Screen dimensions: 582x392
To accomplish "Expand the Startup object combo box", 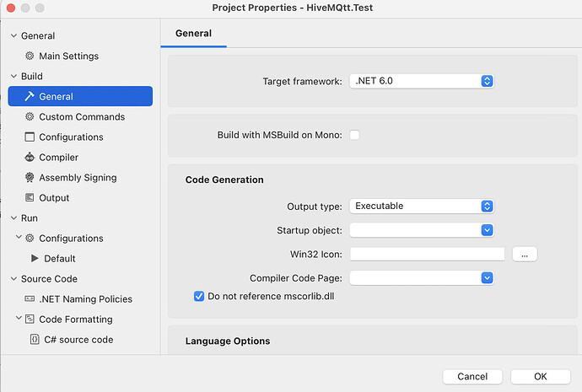I will coord(487,229).
